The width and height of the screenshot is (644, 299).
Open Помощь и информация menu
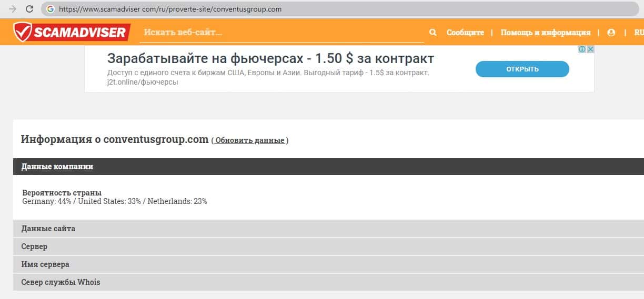tap(546, 33)
